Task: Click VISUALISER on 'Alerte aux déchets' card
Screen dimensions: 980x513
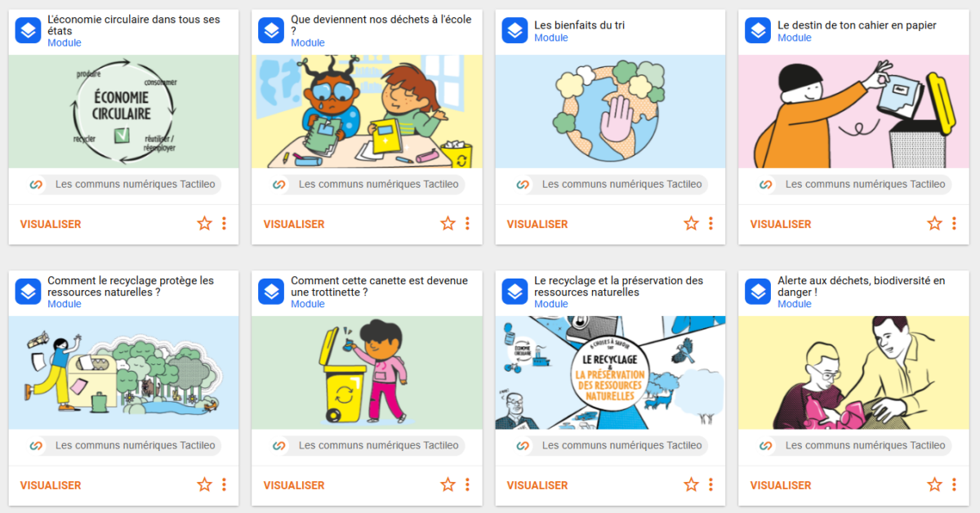Action: [x=781, y=485]
